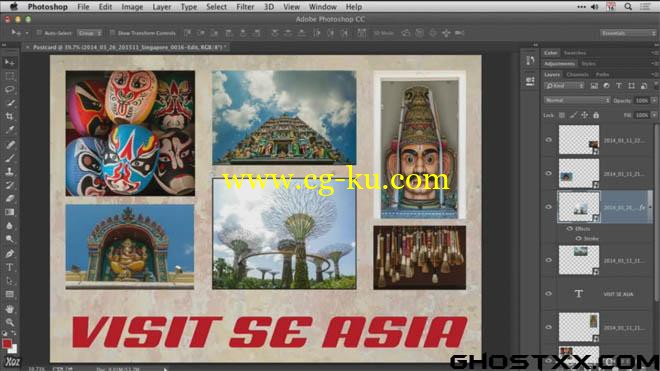
Task: Open the Normal blend mode dropdown
Action: pos(577,100)
